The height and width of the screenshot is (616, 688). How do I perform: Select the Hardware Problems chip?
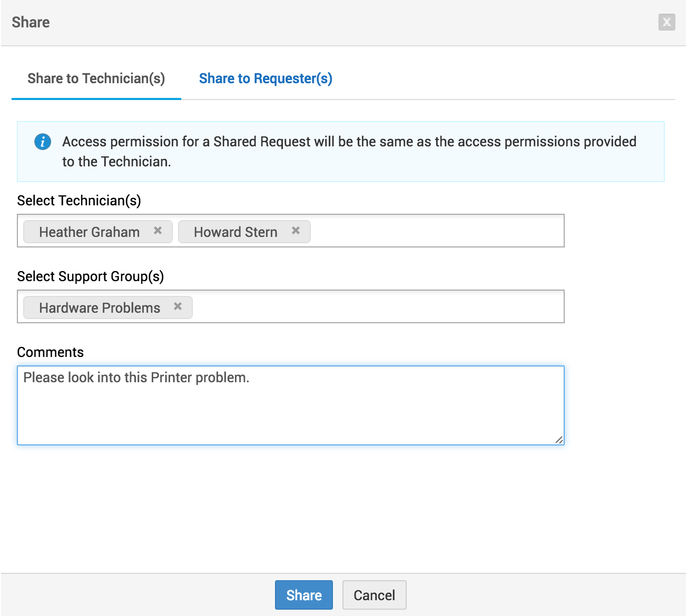point(99,308)
